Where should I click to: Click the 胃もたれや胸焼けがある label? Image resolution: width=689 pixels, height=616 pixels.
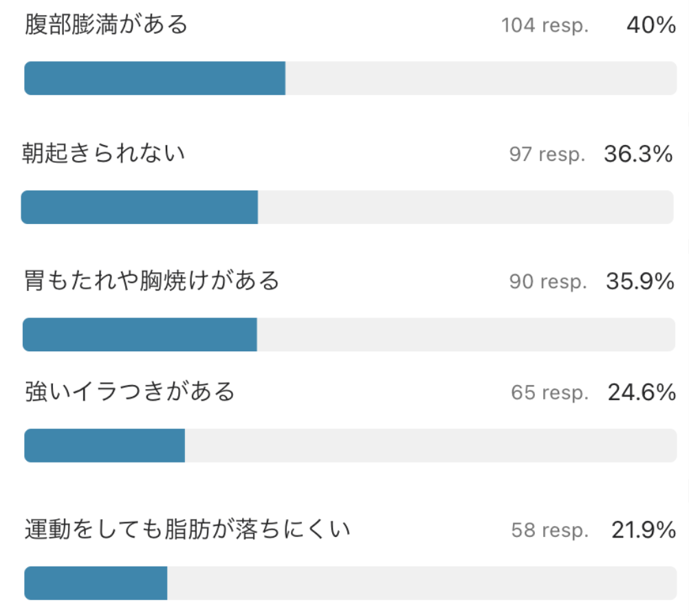(x=151, y=280)
